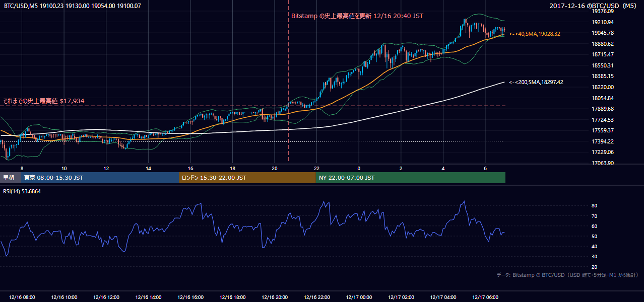Viewport: 644px width, 302px height.
Task: Click the '12/17 00:00' time axis label
Action: click(x=359, y=297)
